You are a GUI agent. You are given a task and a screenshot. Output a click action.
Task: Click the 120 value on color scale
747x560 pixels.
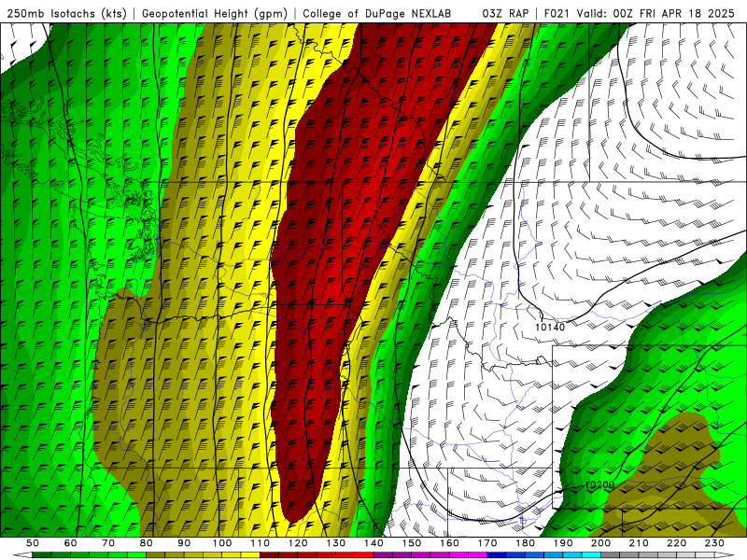pyautogui.click(x=298, y=543)
